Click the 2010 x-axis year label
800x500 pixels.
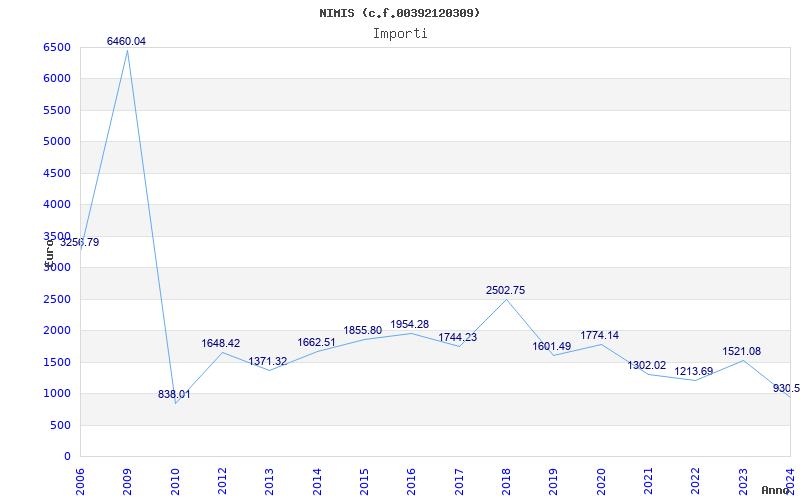[174, 482]
